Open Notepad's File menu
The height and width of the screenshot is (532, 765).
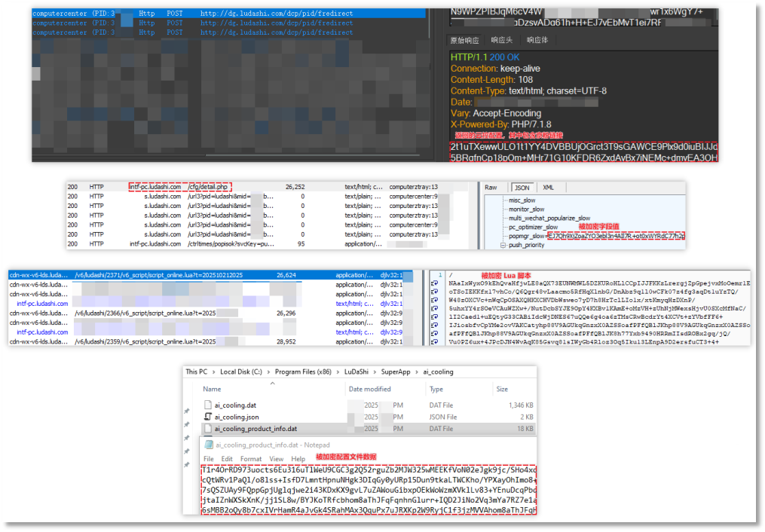coord(209,459)
